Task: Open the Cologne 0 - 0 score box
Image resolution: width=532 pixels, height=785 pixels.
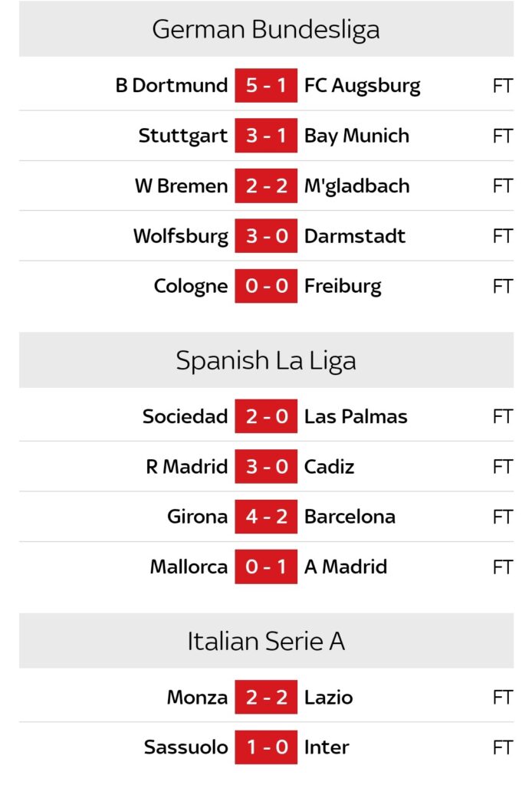Action: [x=266, y=287]
